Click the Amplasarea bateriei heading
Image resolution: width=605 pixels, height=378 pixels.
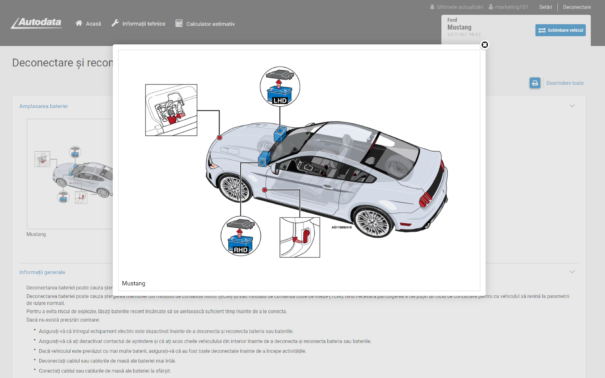44,106
